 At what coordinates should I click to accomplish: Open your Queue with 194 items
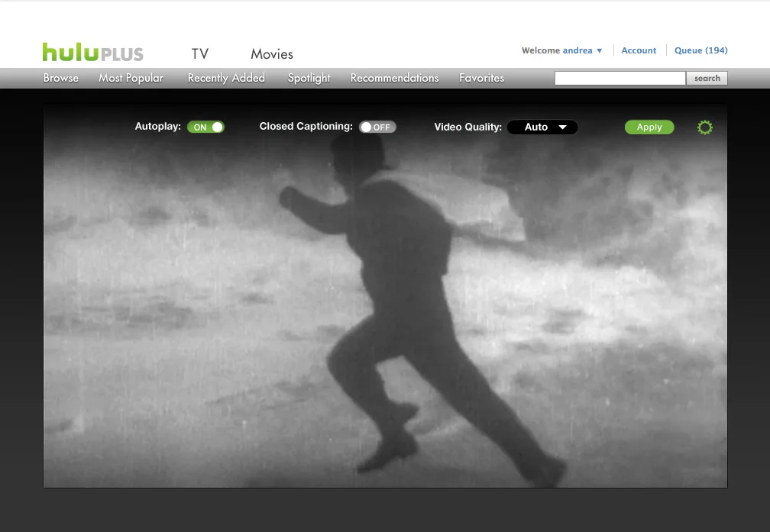pyautogui.click(x=700, y=50)
